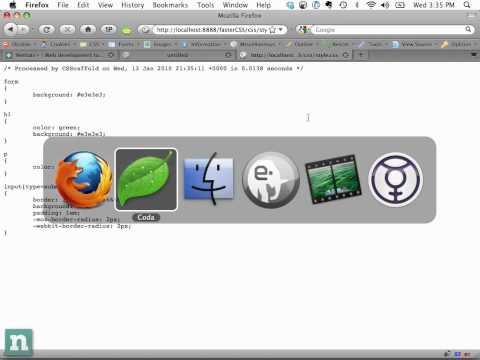Click the volume icon in the menu bar
This screenshot has width=480, height=360.
click(385, 5)
